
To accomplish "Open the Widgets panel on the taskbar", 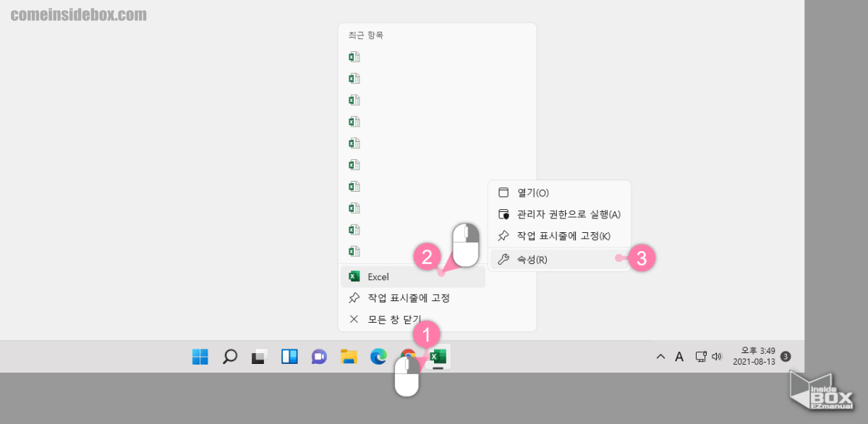I will click(289, 356).
